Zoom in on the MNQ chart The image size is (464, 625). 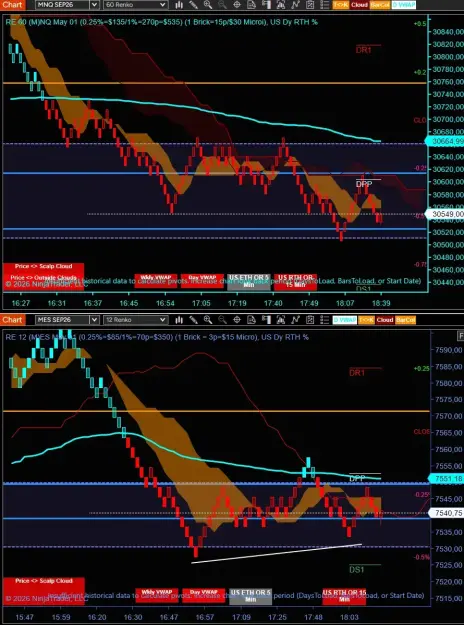tap(208, 5)
